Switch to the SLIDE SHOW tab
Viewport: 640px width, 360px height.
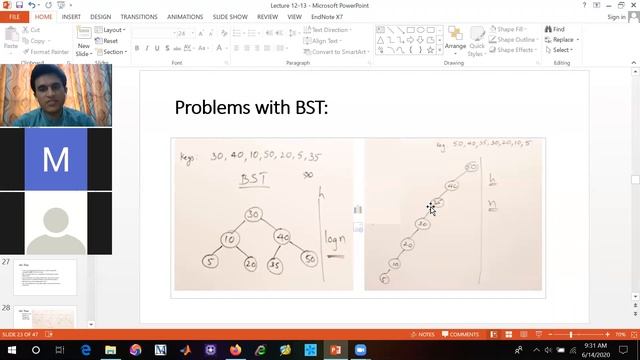[x=230, y=17]
